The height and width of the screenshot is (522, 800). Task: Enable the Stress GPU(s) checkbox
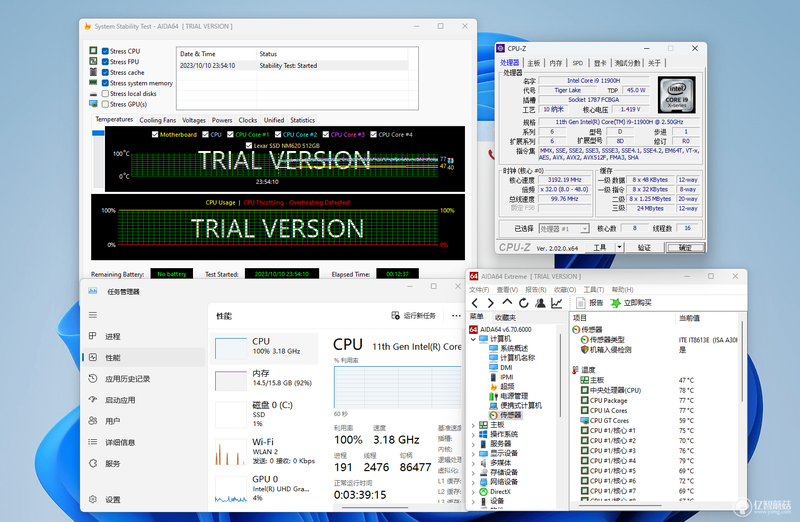pos(105,104)
